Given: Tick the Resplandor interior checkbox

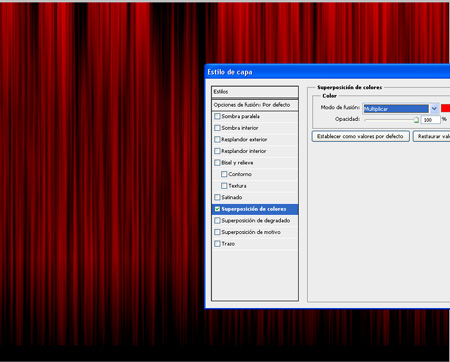Looking at the screenshot, I should point(217,151).
